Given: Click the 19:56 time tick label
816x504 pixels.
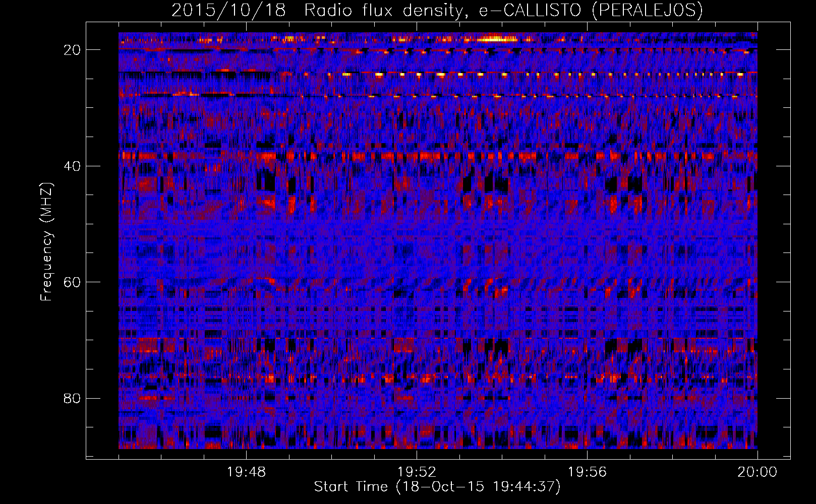Looking at the screenshot, I should click(587, 472).
